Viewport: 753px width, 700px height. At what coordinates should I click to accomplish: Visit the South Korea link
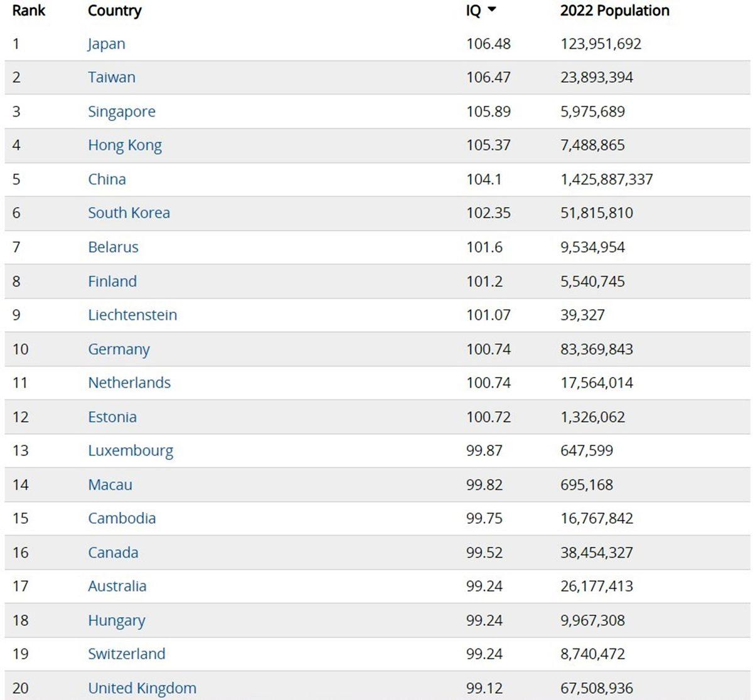pyautogui.click(x=129, y=213)
